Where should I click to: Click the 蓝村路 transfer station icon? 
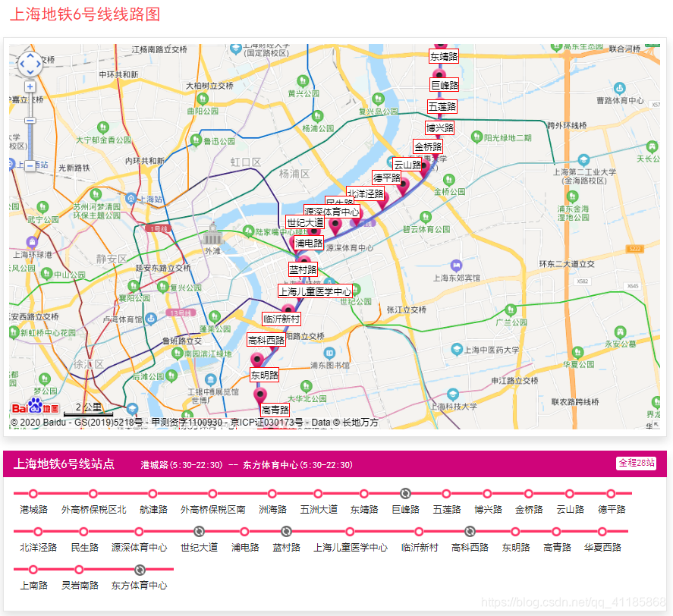click(286, 532)
